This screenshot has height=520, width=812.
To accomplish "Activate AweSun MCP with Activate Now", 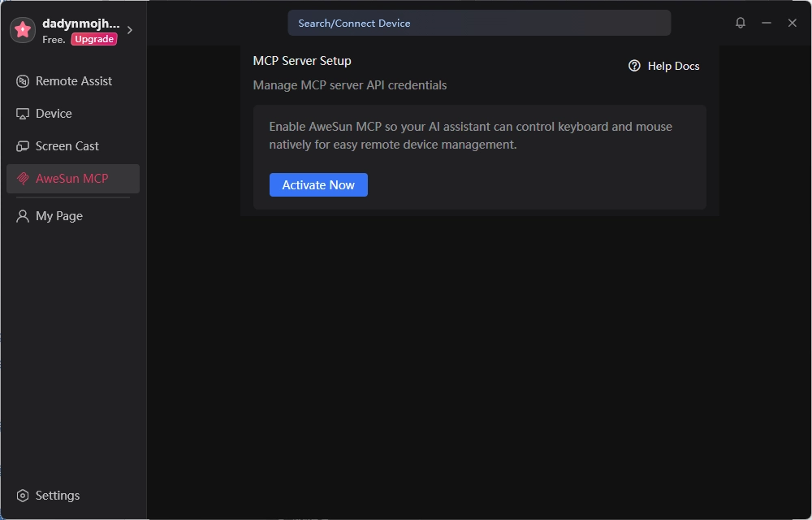I will (318, 185).
